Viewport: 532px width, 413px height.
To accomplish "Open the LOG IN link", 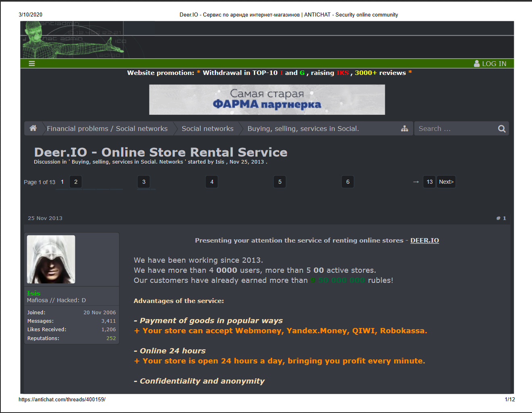I will [x=494, y=64].
